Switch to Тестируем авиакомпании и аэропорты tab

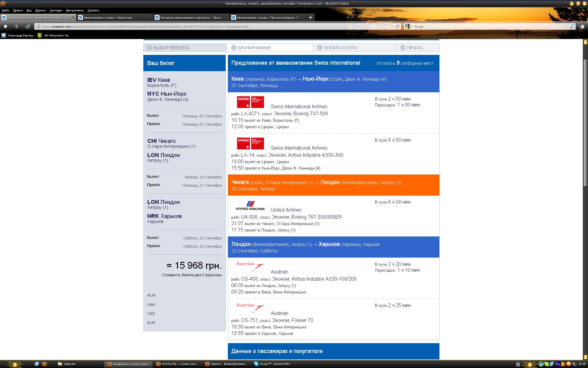click(191, 17)
